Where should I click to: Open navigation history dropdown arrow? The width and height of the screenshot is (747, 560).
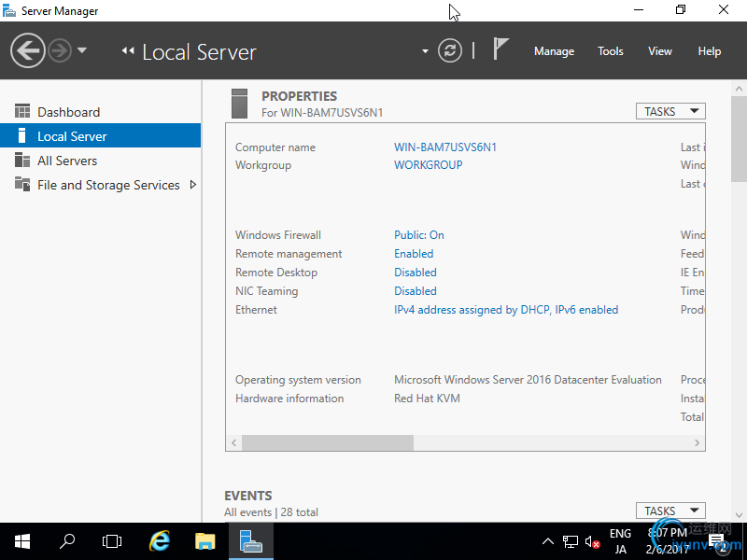pyautogui.click(x=82, y=50)
